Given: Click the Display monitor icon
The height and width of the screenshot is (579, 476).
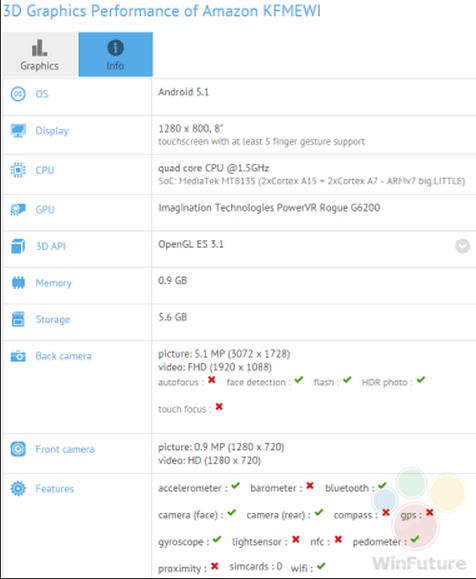Looking at the screenshot, I should pos(18,130).
